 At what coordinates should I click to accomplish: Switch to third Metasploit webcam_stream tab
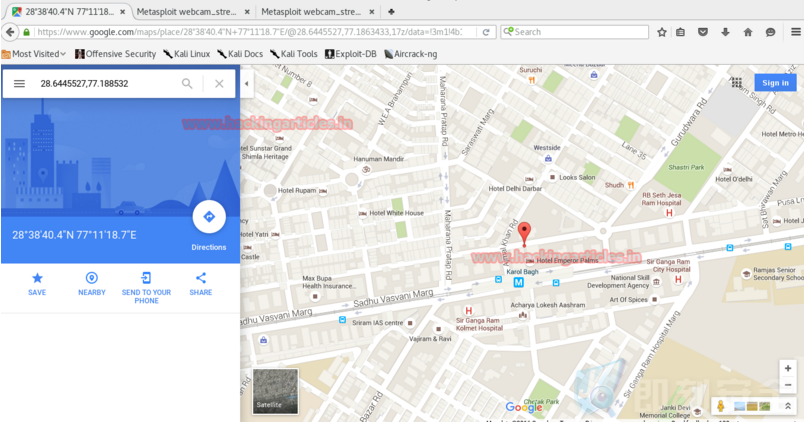click(311, 11)
